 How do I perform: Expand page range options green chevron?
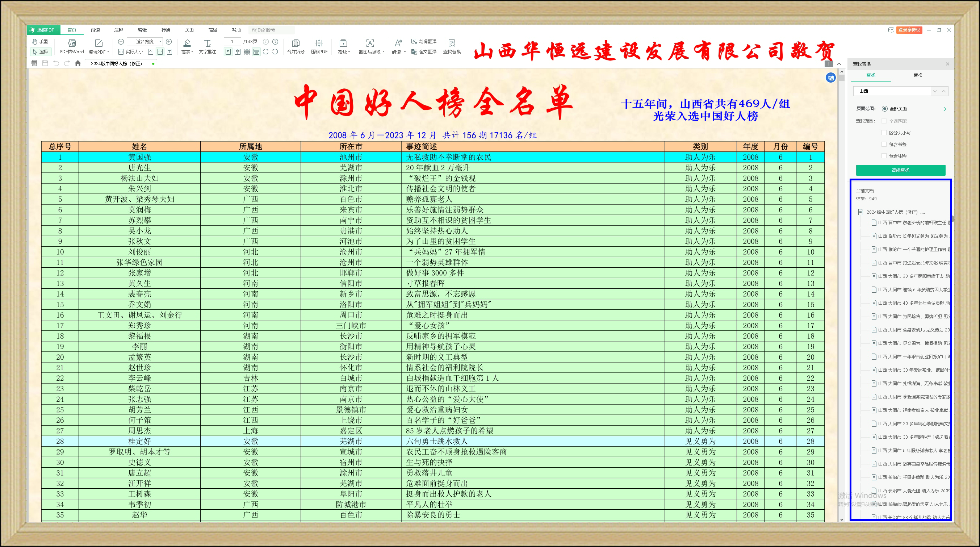pyautogui.click(x=945, y=109)
